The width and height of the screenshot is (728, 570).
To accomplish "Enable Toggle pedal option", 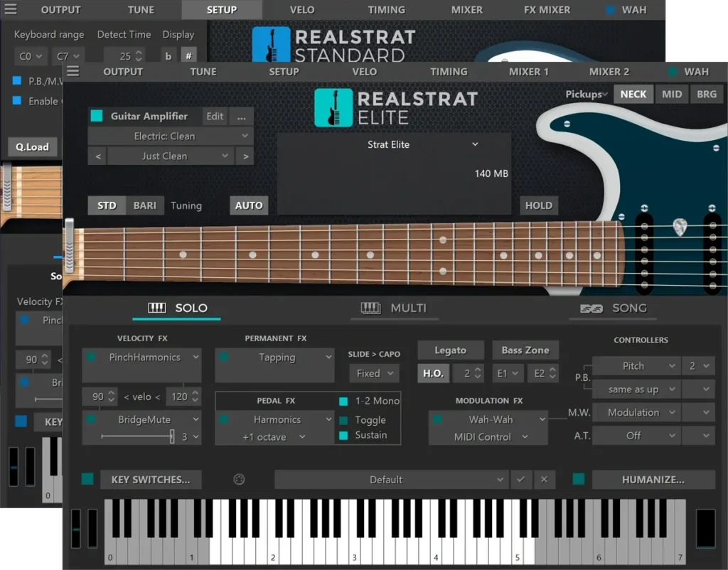I will pyautogui.click(x=343, y=420).
